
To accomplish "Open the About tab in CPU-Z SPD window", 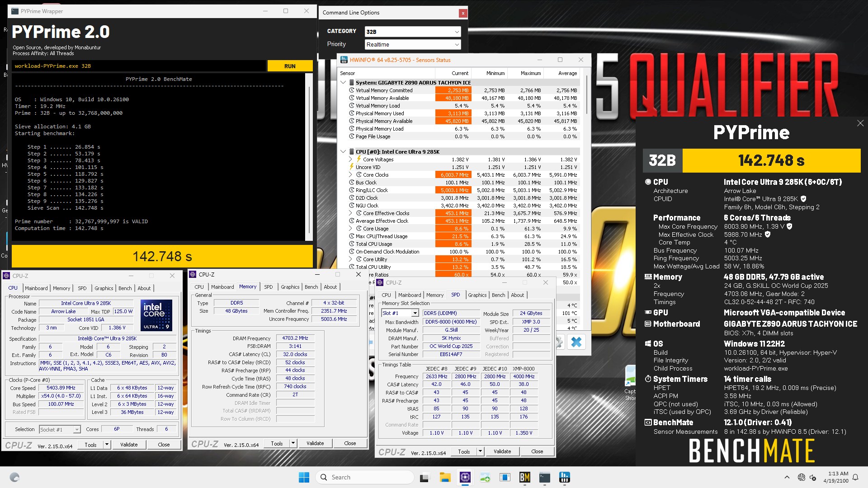I will coord(517,295).
